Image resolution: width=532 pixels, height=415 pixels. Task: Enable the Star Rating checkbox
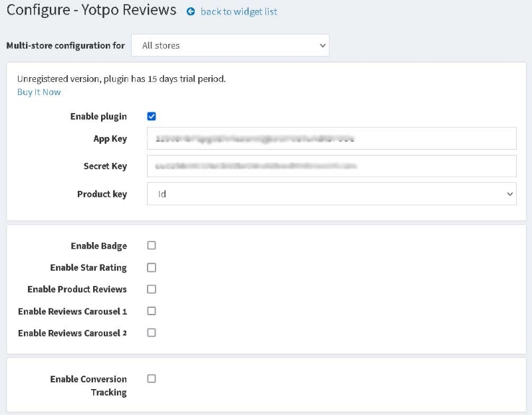[x=152, y=267]
